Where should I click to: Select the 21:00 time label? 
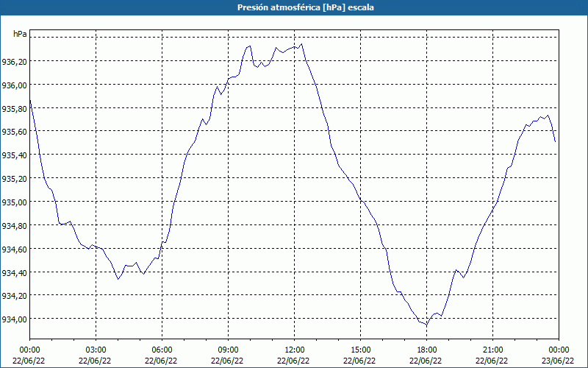pos(492,350)
